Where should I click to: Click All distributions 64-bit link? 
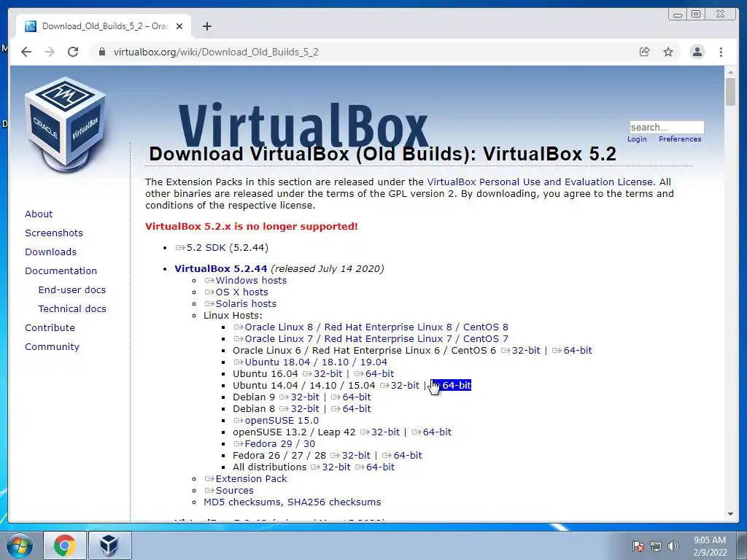375,467
